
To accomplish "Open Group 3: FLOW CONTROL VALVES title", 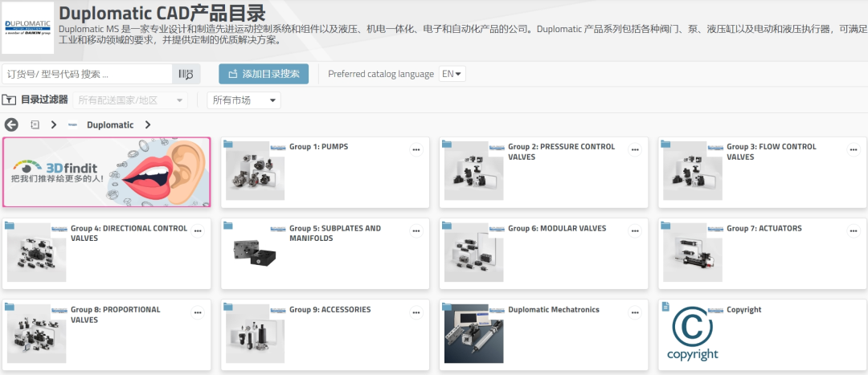I will coord(771,152).
